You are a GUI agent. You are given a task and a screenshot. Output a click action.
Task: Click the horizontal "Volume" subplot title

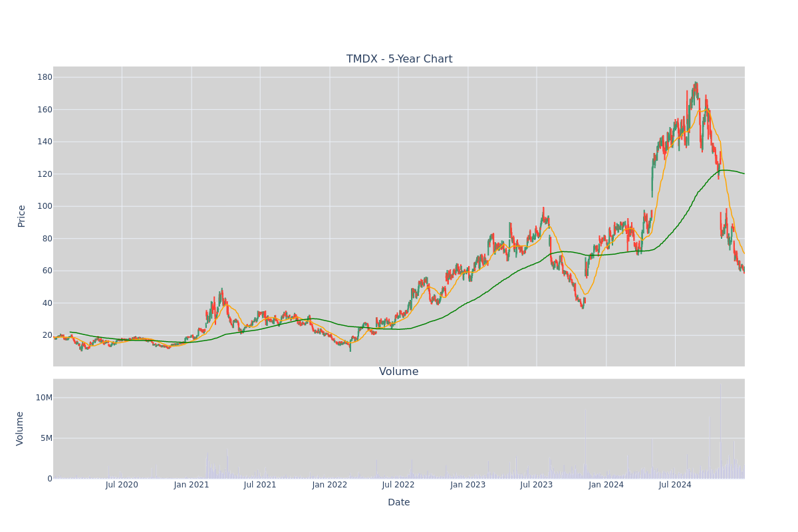tap(399, 372)
